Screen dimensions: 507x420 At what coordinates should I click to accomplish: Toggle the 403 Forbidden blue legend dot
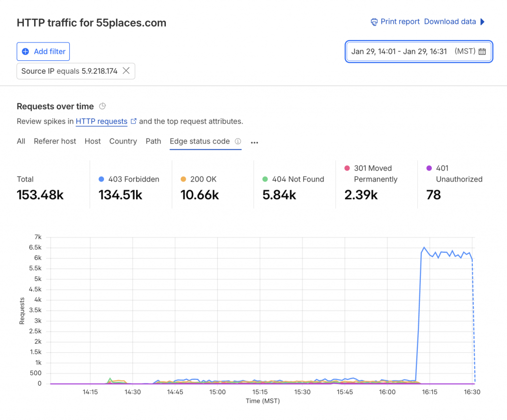point(101,180)
